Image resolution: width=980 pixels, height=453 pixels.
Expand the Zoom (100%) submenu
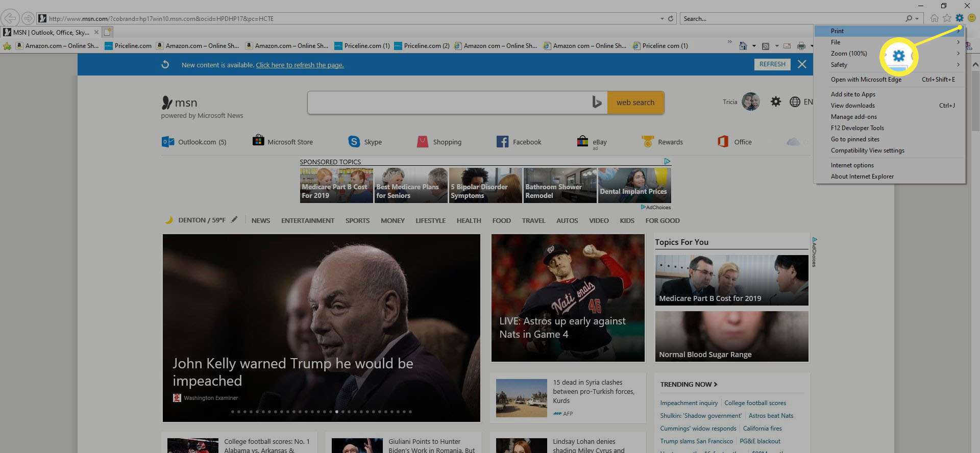tap(890, 53)
